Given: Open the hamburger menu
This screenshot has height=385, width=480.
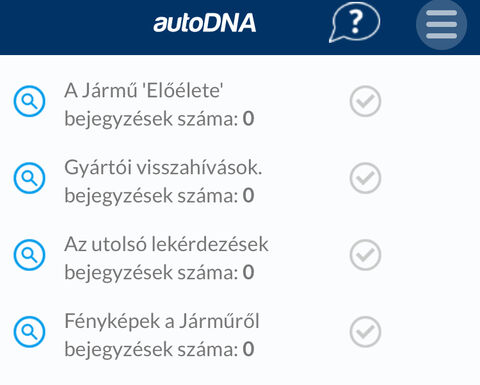Looking at the screenshot, I should coord(441,24).
